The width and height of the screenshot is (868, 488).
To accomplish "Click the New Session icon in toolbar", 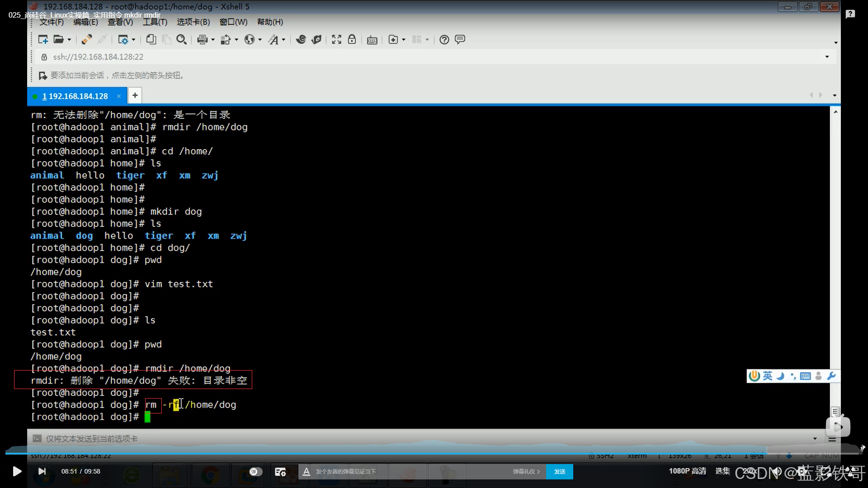I will [43, 40].
